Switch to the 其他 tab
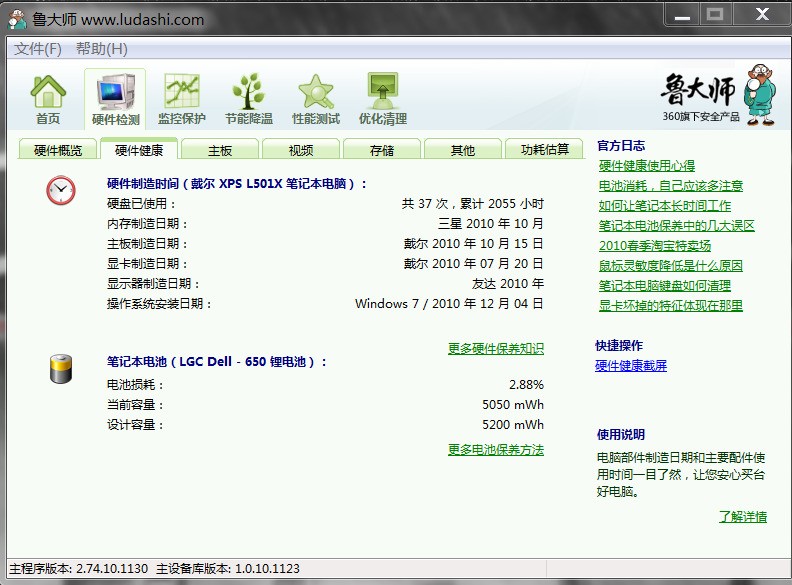Image resolution: width=792 pixels, height=585 pixels. click(x=463, y=150)
